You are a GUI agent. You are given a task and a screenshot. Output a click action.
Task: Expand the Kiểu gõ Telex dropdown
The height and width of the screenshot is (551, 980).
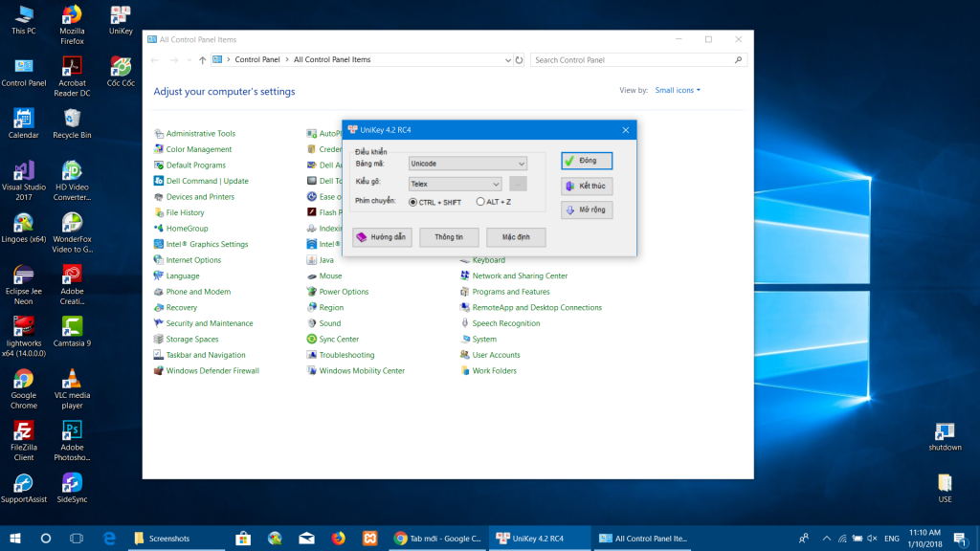(455, 184)
